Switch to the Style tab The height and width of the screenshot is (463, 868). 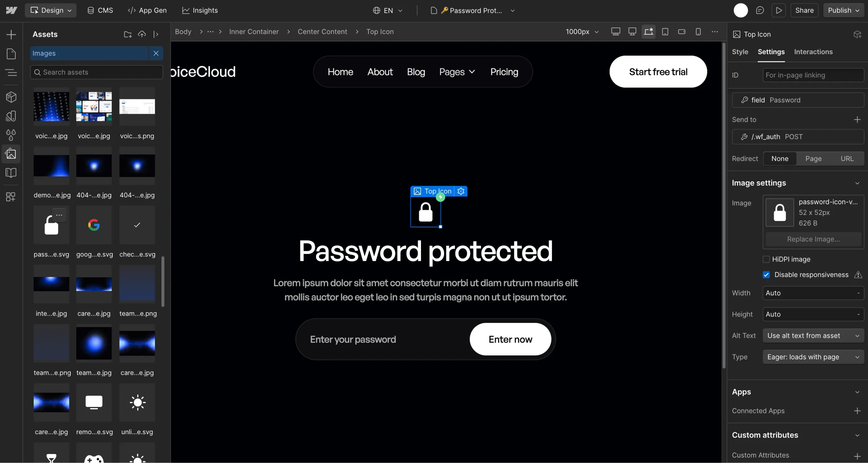point(740,52)
